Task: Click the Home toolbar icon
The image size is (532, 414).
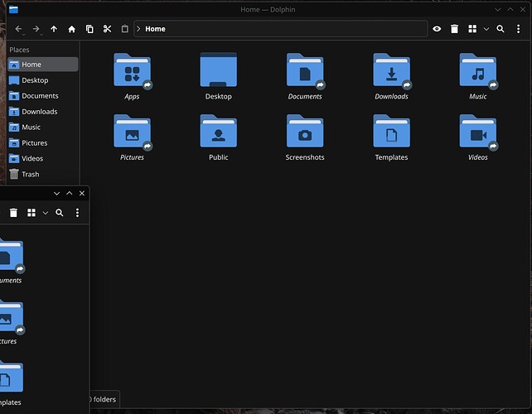Action: tap(71, 29)
